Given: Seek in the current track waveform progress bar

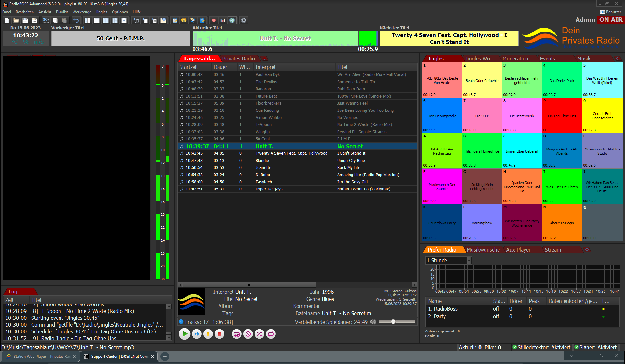Looking at the screenshot, I should click(285, 38).
